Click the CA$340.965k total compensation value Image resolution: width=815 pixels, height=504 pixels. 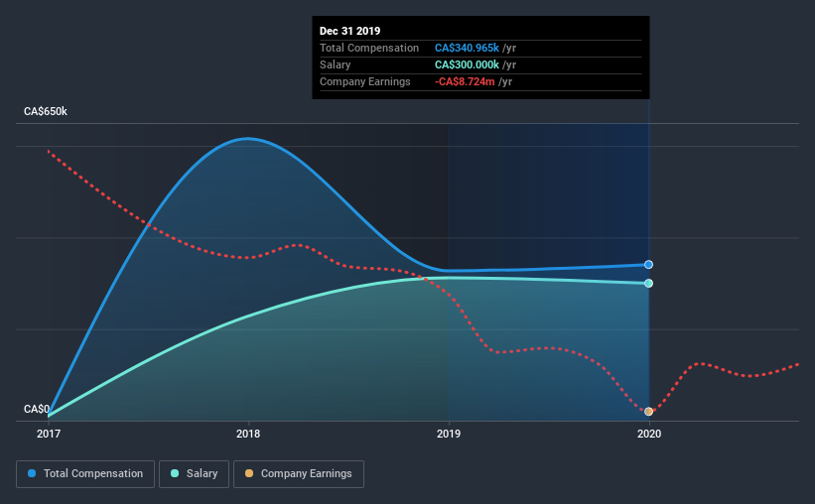(x=467, y=48)
